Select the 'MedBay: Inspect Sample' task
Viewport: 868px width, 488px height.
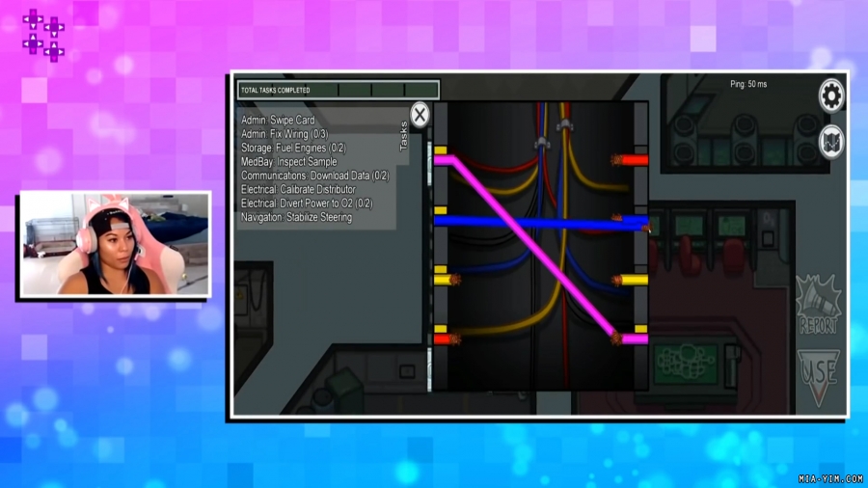click(289, 162)
